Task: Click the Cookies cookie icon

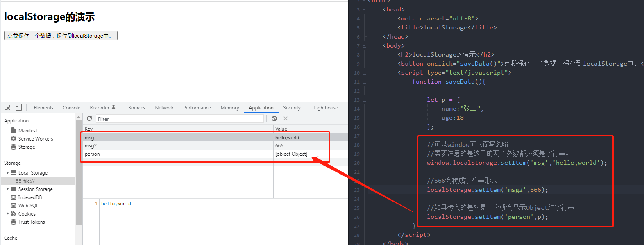Action: coord(14,213)
